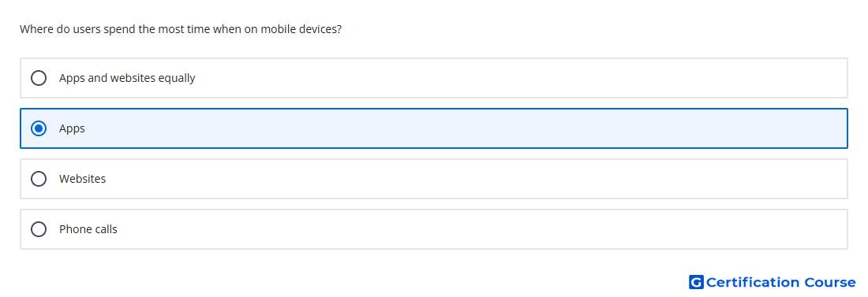Image resolution: width=868 pixels, height=297 pixels.
Task: Click the 'Phone calls' answer label text
Action: [88, 229]
